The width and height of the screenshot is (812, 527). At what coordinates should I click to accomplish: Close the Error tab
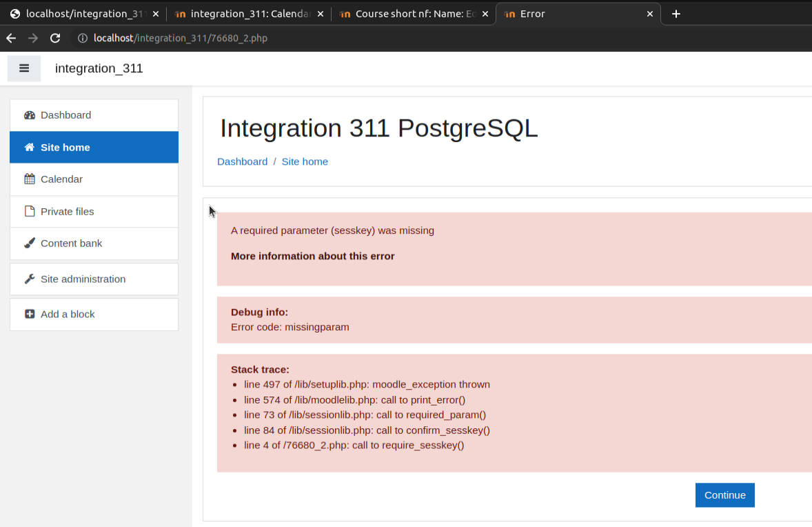[650, 14]
